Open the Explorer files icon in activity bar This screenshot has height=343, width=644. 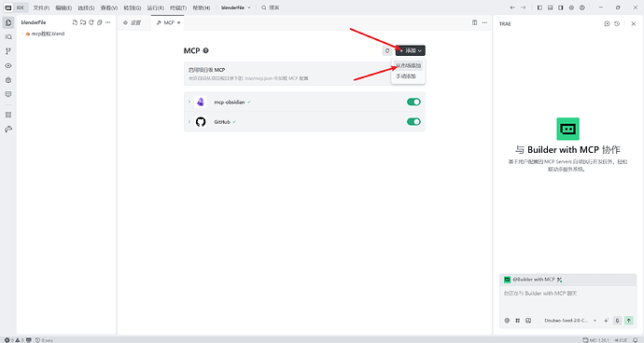point(8,22)
